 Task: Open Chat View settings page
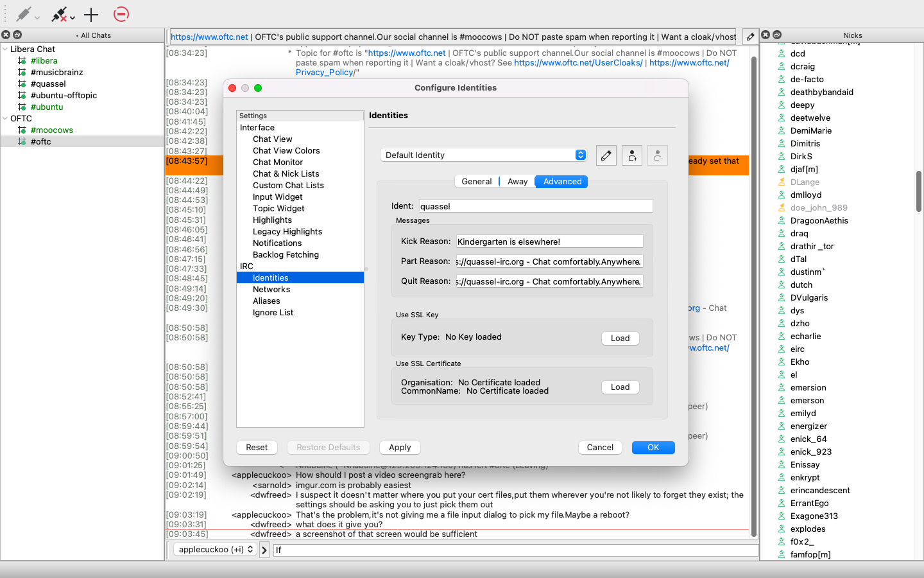(x=272, y=139)
